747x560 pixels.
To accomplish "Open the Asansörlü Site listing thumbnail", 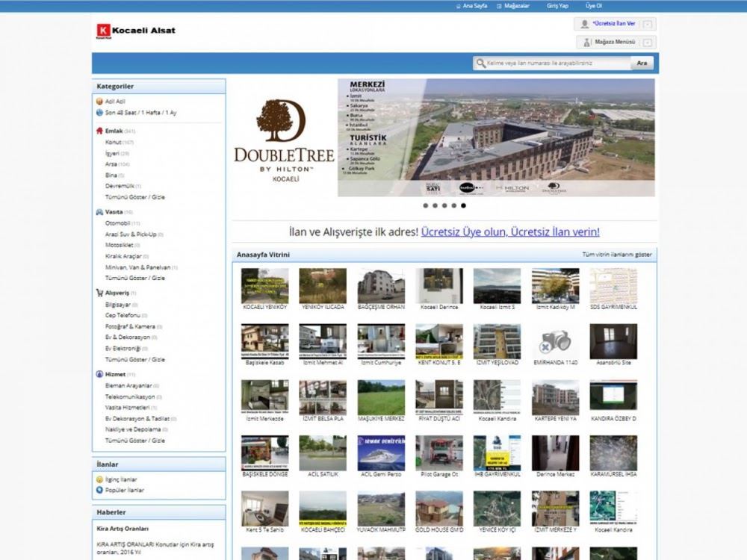I will [x=613, y=341].
